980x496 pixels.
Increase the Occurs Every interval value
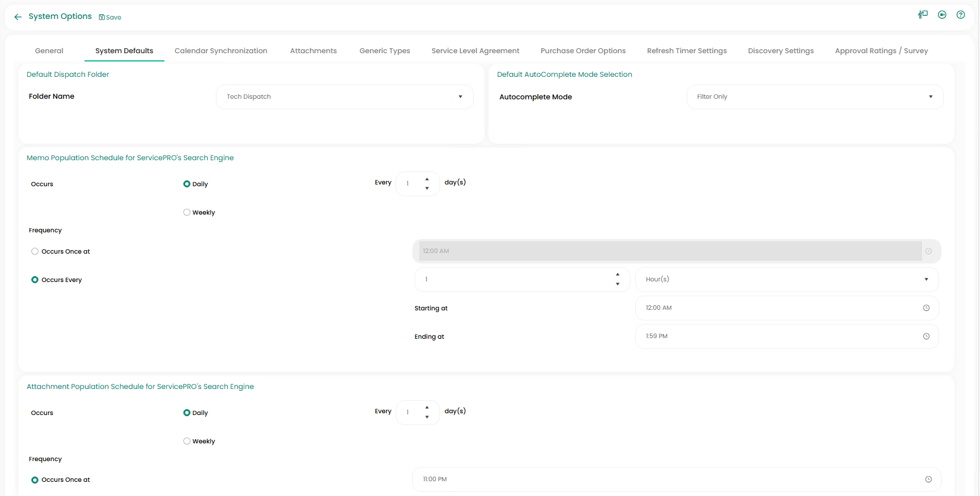pos(617,274)
